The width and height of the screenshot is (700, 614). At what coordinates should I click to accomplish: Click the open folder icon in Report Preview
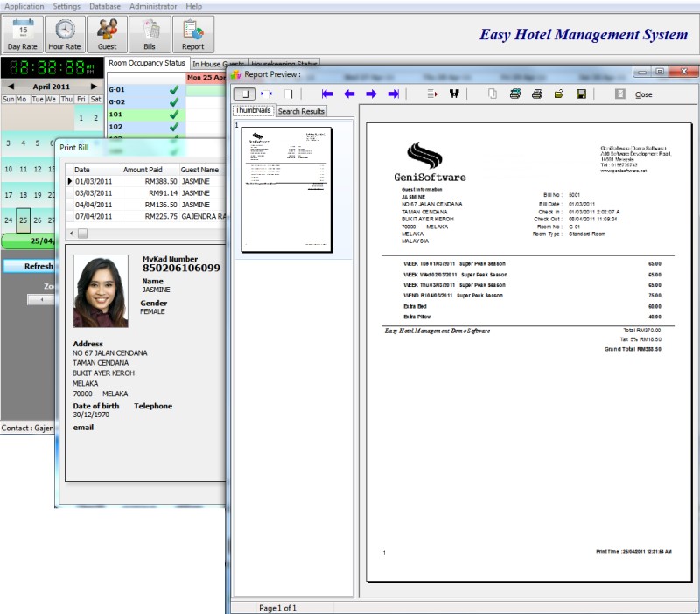point(559,94)
